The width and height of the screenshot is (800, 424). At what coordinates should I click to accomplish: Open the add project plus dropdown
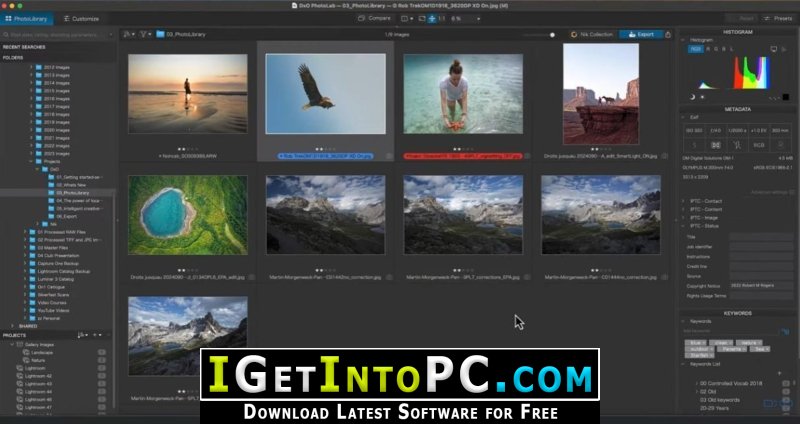[97, 335]
